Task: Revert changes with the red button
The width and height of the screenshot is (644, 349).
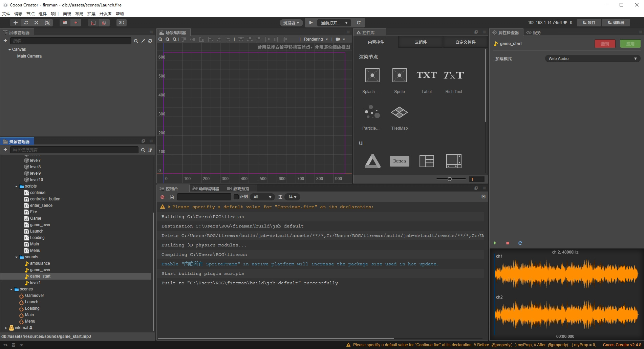Action: point(605,44)
